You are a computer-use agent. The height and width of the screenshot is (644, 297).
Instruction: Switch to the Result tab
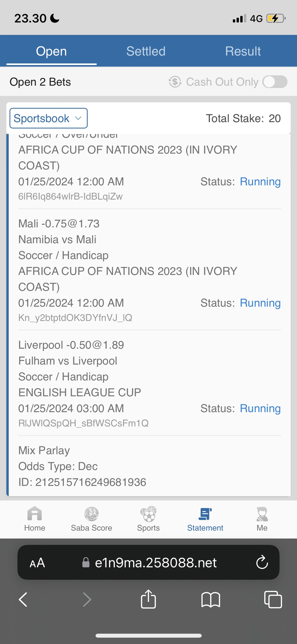243,51
